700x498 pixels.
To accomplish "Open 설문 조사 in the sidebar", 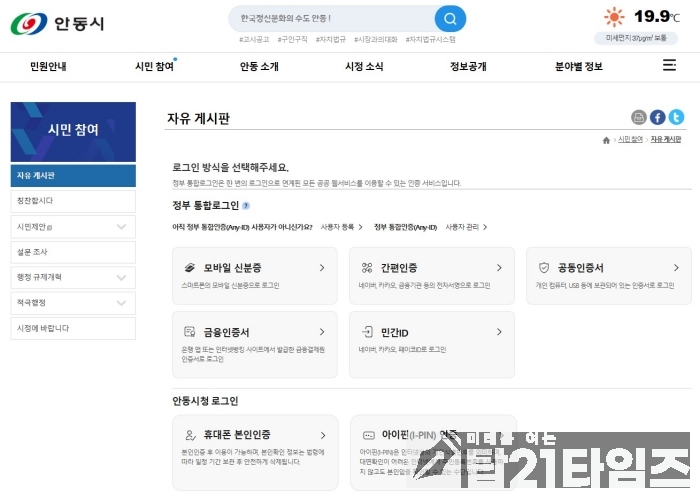I will [73, 252].
